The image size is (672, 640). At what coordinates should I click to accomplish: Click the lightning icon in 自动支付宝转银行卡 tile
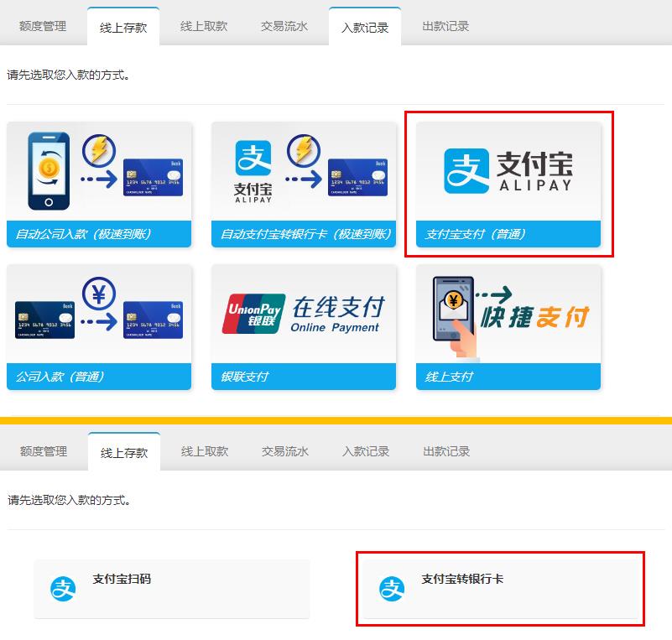coord(304,152)
